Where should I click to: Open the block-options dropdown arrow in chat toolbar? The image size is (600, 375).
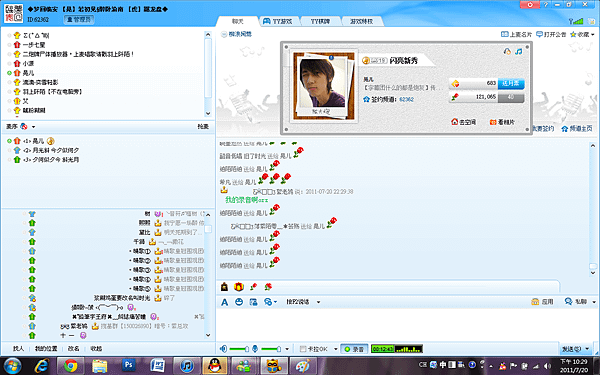276,302
